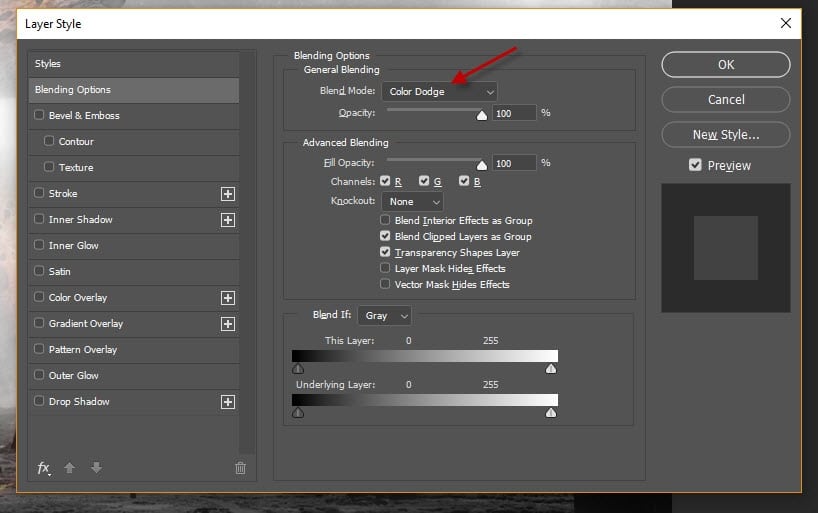Click the plus icon next to Drop Shadow
This screenshot has height=513, width=818.
click(x=228, y=402)
